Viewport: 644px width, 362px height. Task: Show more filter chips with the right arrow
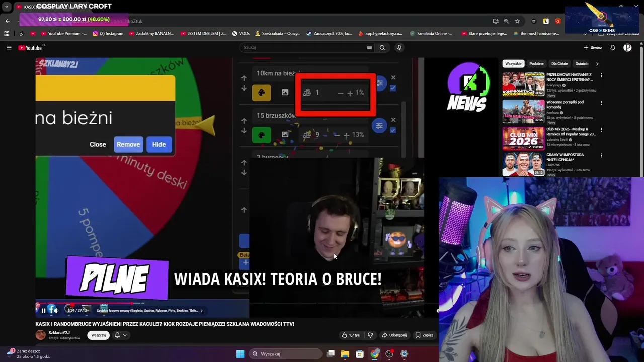coord(597,64)
